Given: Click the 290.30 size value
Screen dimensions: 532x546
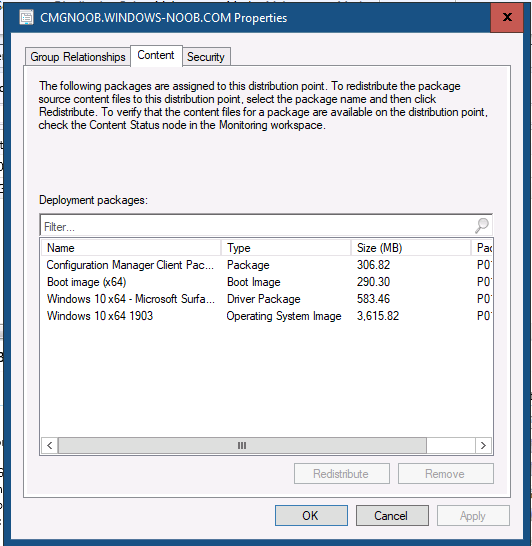Looking at the screenshot, I should pyautogui.click(x=373, y=282).
